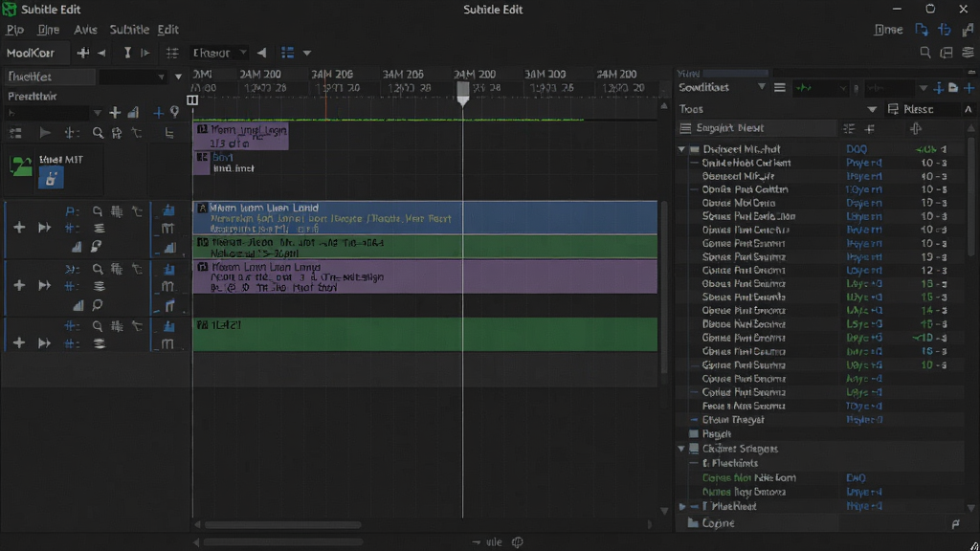Screen dimensions: 980x551
Task: Click the plus button on the second track
Action: [19, 285]
